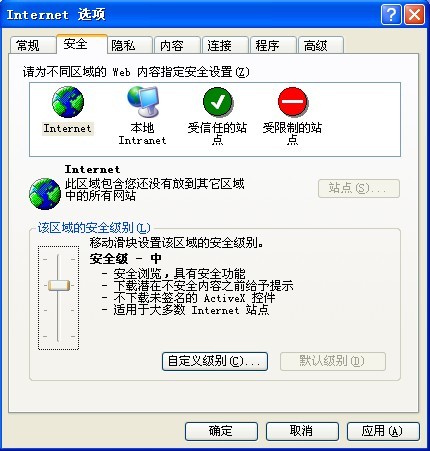Click the security level slider thumb
The image size is (430, 451).
point(59,286)
